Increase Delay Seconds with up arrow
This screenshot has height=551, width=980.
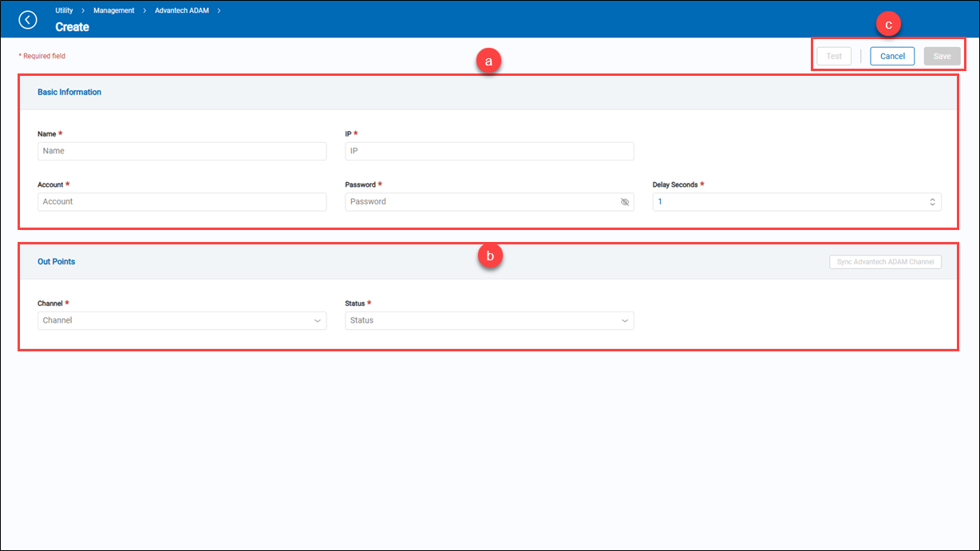pos(932,200)
